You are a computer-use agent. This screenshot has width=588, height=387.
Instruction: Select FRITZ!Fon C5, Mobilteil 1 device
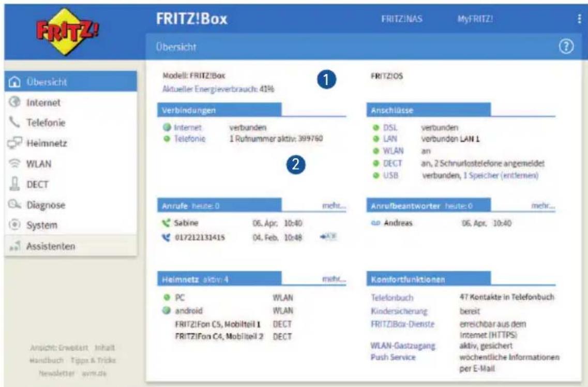pyautogui.click(x=218, y=324)
